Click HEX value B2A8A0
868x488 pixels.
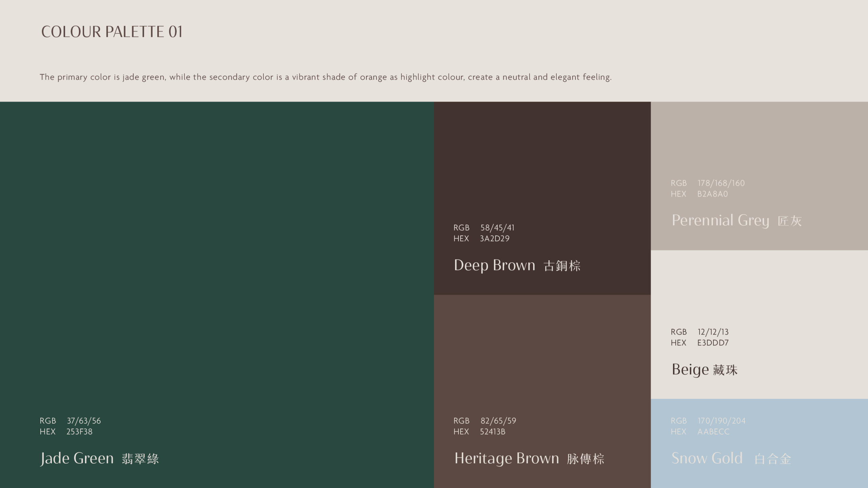click(x=712, y=194)
